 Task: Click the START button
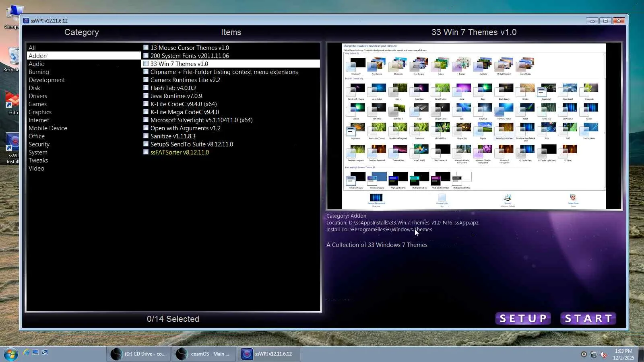click(x=588, y=319)
